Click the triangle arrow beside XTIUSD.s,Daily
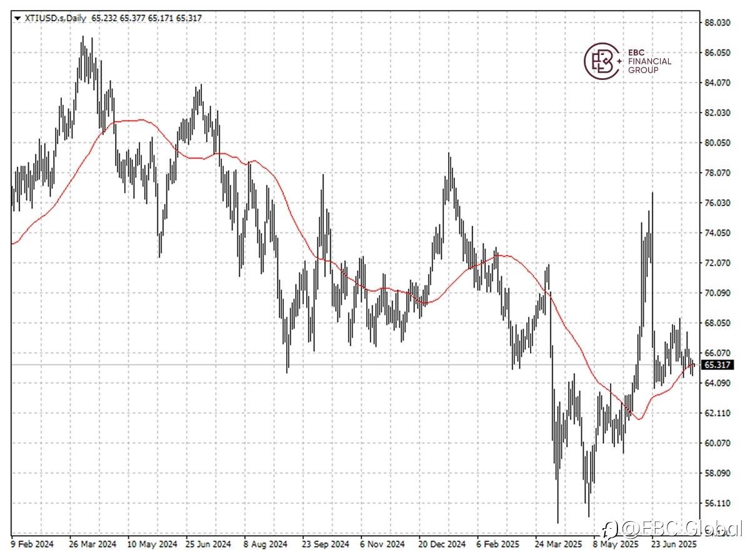Image resolution: width=750 pixels, height=560 pixels. coord(16,19)
